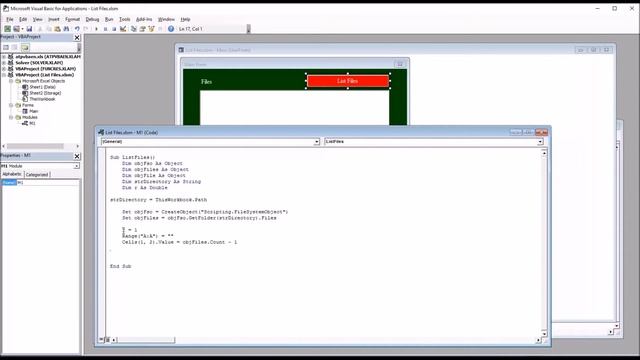This screenshot has width=640, height=360.
Task: Click the (Name) property value field M1
Action: pyautogui.click(x=48, y=182)
